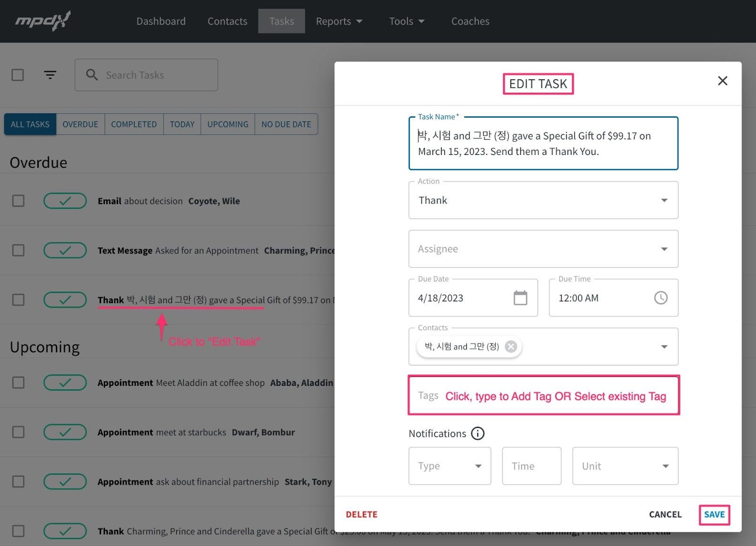The width and height of the screenshot is (756, 546).
Task: Check the Text Message Charming task
Action: pos(18,250)
